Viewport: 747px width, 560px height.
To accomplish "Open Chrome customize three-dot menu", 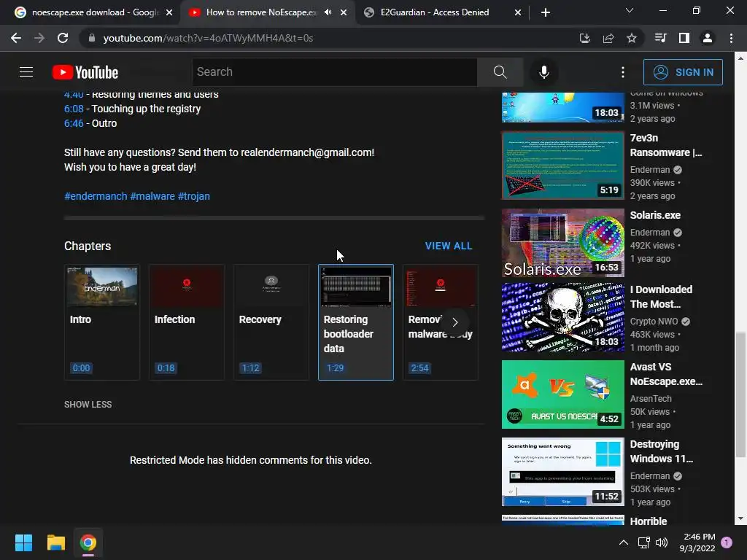I will (x=731, y=38).
